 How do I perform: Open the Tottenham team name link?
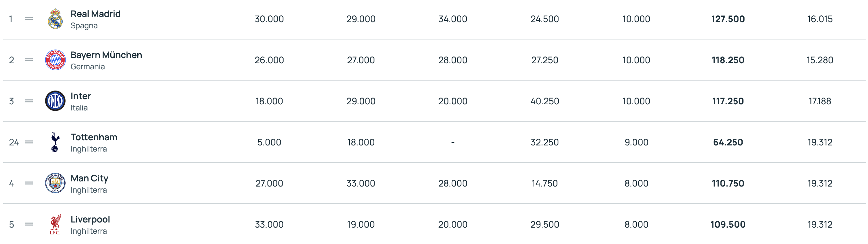[x=94, y=137]
